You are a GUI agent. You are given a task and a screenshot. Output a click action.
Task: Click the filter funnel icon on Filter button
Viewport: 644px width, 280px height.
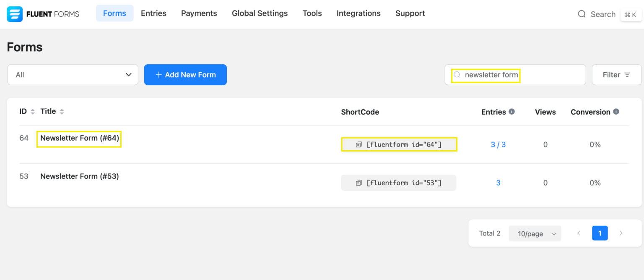pos(628,74)
